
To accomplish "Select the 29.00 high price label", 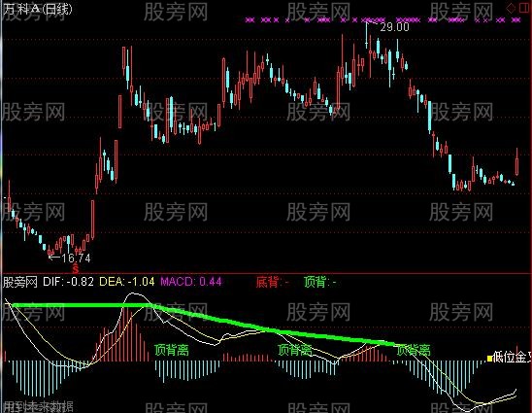I will pyautogui.click(x=394, y=27).
